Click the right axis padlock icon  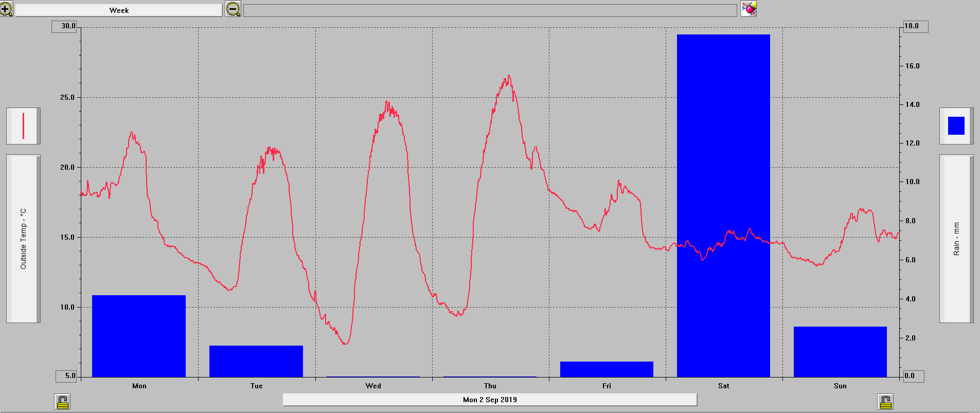pyautogui.click(x=885, y=402)
